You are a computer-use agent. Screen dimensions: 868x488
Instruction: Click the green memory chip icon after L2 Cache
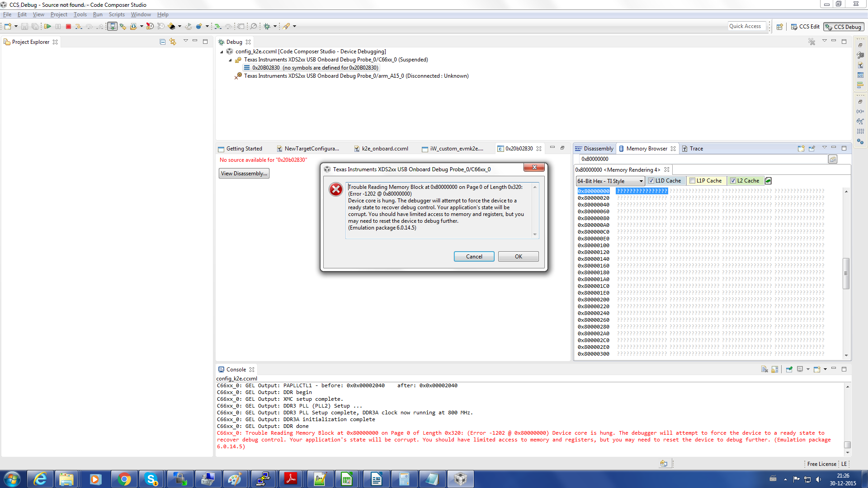768,181
